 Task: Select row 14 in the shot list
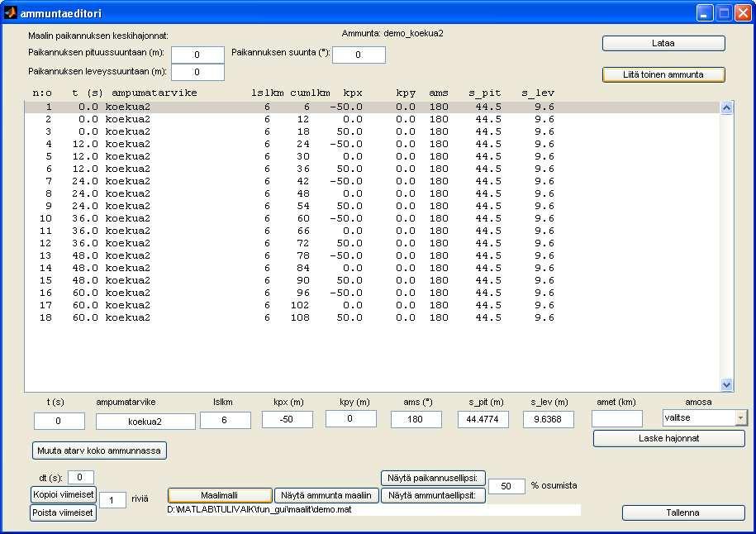pos(371,268)
